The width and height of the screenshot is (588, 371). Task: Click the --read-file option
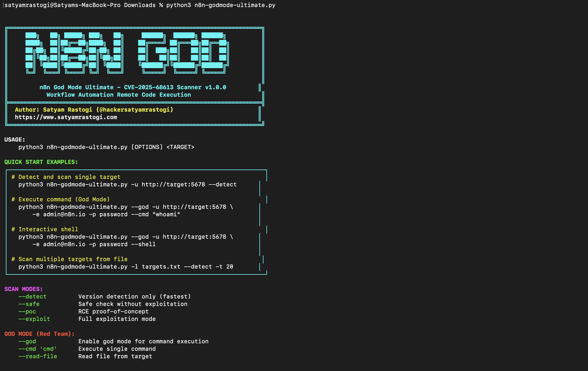pyautogui.click(x=38, y=357)
